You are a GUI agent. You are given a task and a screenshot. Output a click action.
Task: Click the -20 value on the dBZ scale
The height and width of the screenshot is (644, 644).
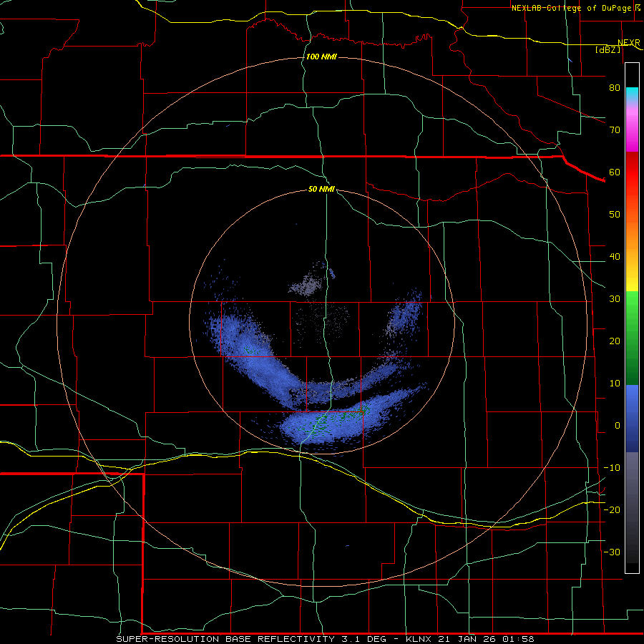coord(612,510)
